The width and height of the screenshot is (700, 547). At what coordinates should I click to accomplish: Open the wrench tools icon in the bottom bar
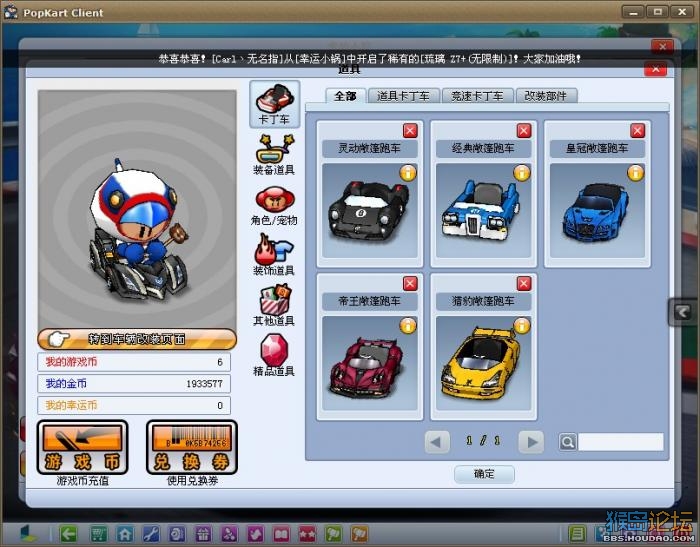click(150, 534)
